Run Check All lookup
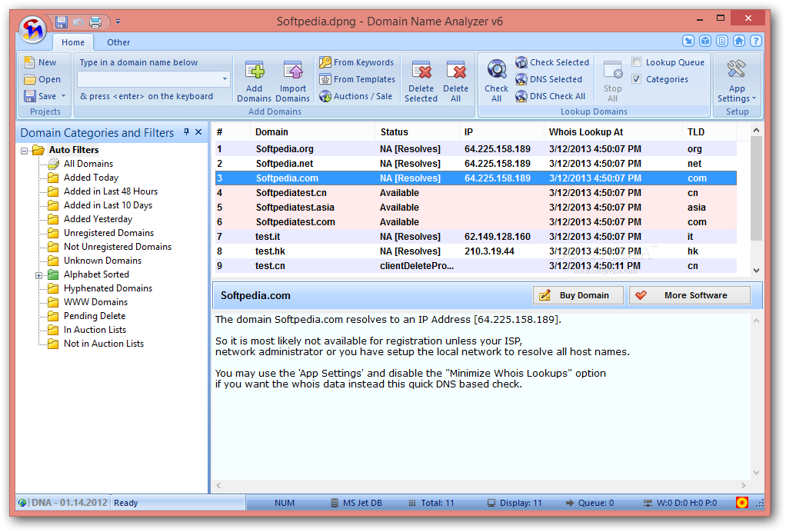Screen dimensions: 786x532 [x=496, y=81]
